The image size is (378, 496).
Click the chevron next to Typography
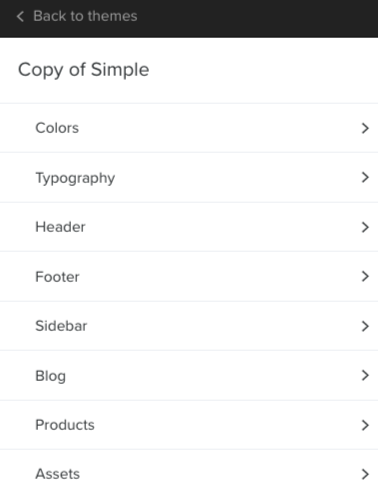click(x=365, y=177)
